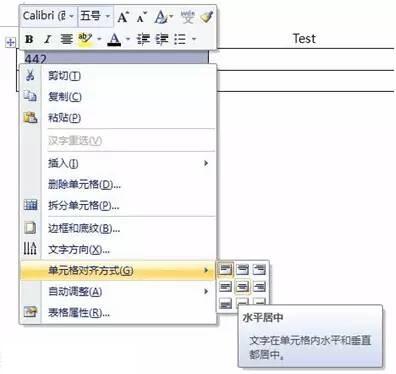
Task: Click the Grow Font icon
Action: tap(123, 17)
